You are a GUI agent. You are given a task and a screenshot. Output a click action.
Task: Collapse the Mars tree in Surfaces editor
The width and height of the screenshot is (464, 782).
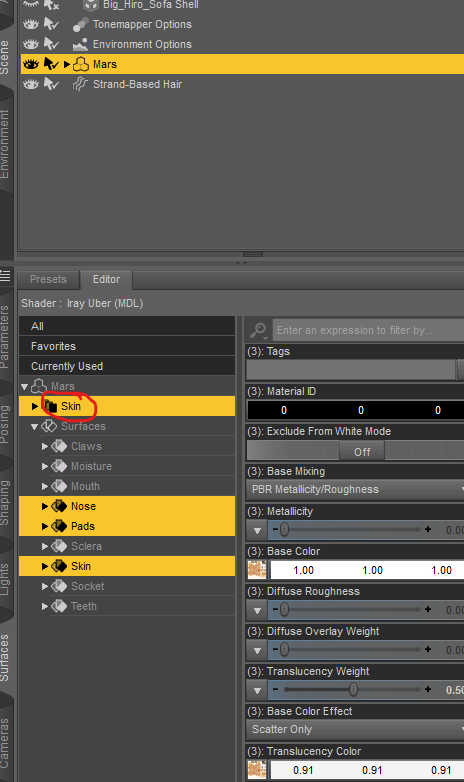[x=24, y=387]
